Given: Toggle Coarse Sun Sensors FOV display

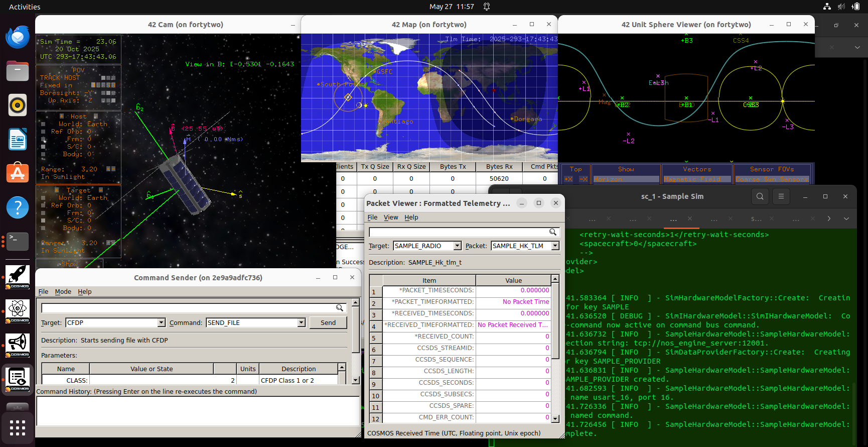Looking at the screenshot, I should click(x=772, y=179).
